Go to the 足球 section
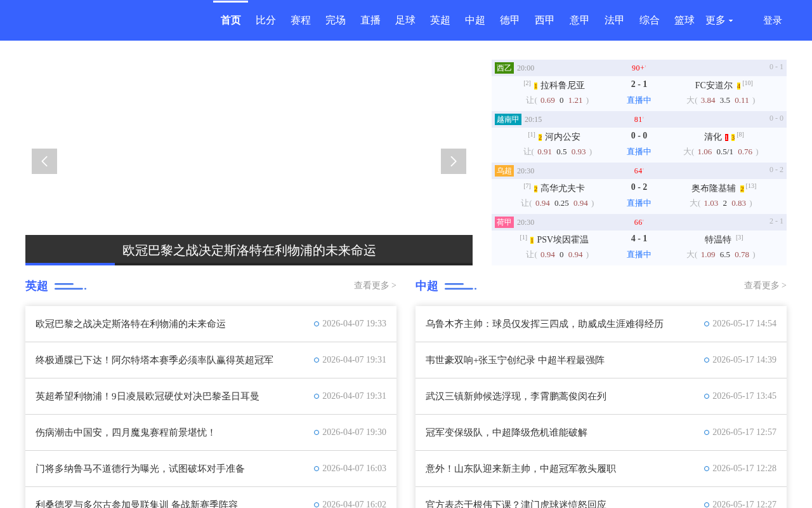 pyautogui.click(x=405, y=20)
